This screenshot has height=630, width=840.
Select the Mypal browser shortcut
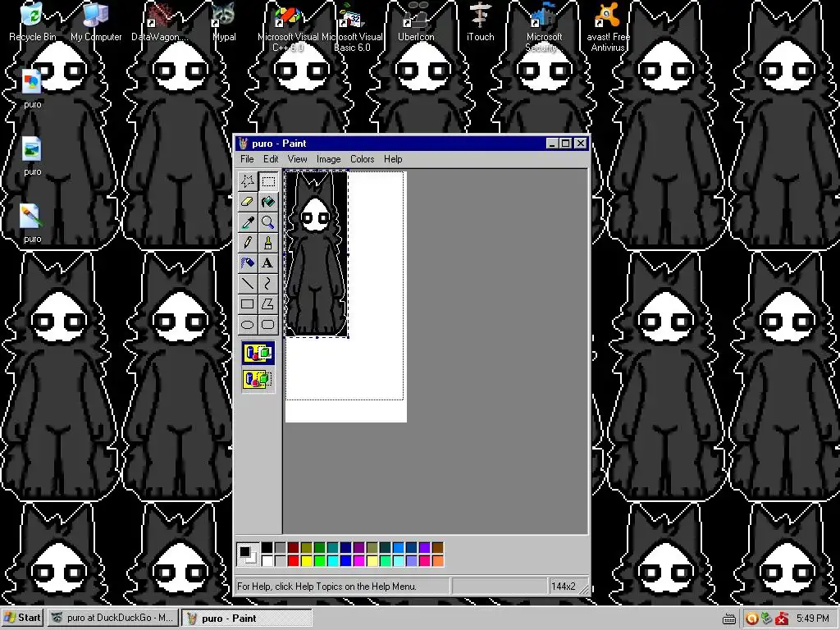tap(224, 22)
